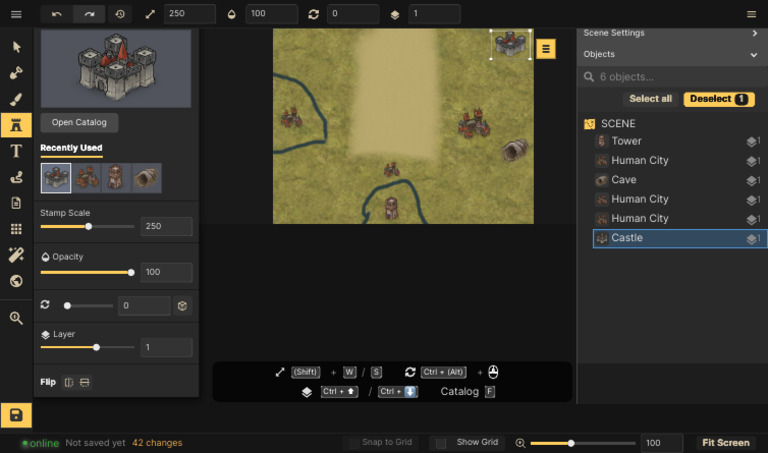Select the terrain paint roller tool
768x453 pixels.
click(x=16, y=73)
